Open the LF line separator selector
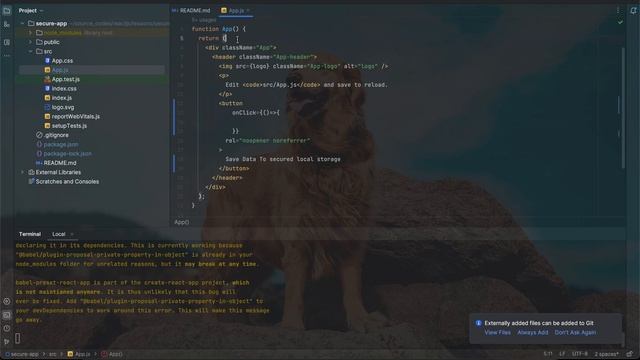Viewport: 640px width, 360px height. point(562,354)
